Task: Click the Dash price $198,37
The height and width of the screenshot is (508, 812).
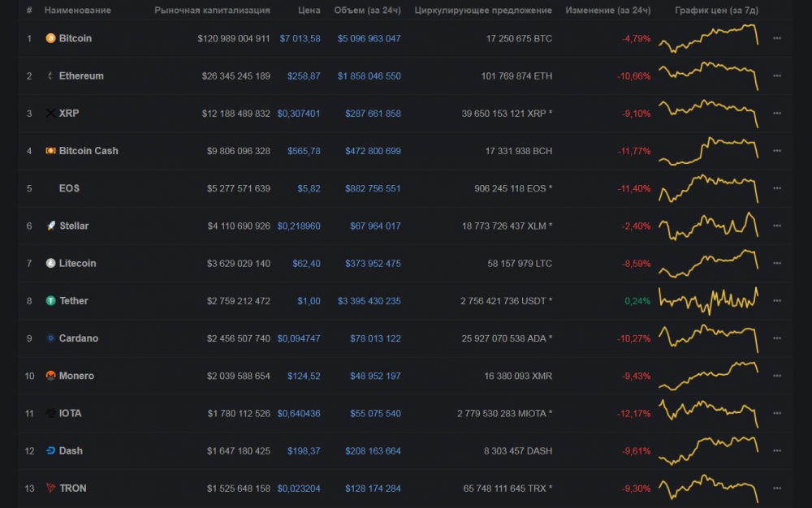Action: click(x=304, y=451)
